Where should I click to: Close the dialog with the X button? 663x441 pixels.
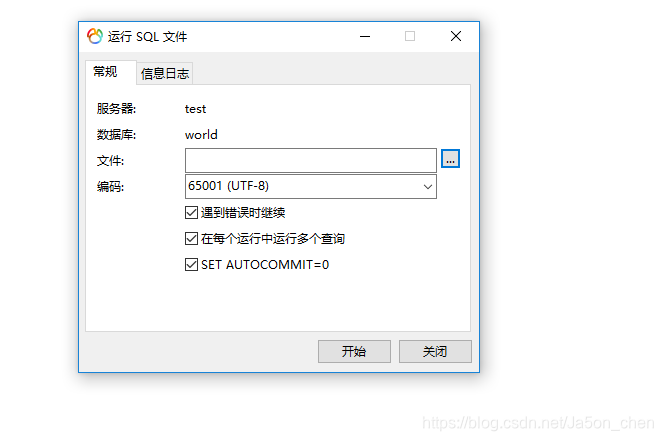(456, 36)
